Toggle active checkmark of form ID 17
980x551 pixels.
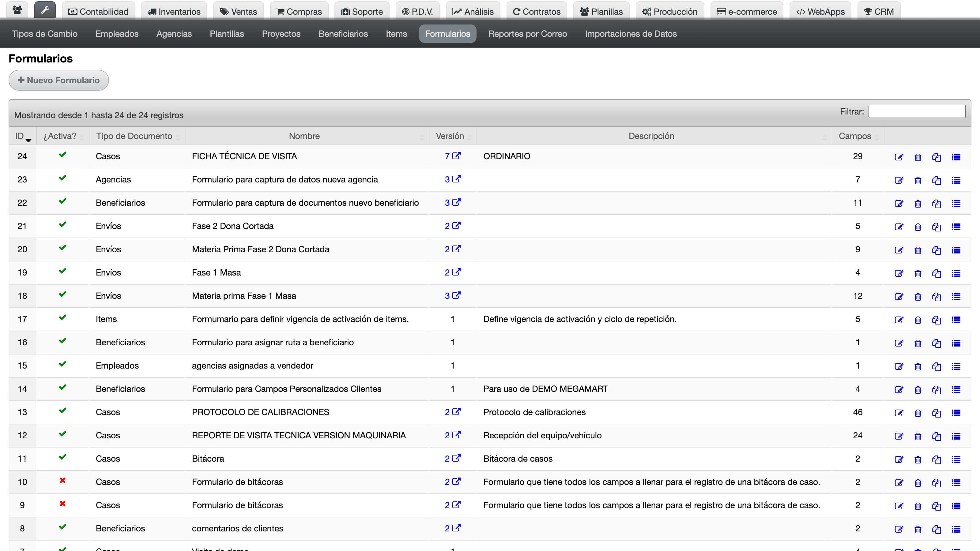(x=63, y=317)
